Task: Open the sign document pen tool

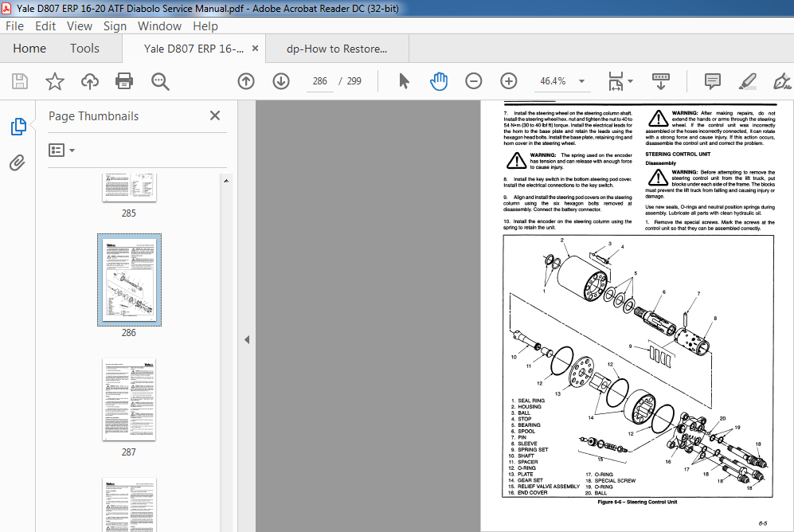Action: click(782, 81)
